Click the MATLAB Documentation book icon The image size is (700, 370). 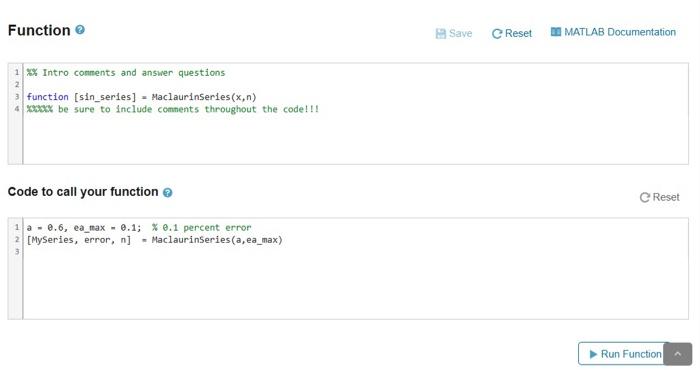[x=556, y=32]
